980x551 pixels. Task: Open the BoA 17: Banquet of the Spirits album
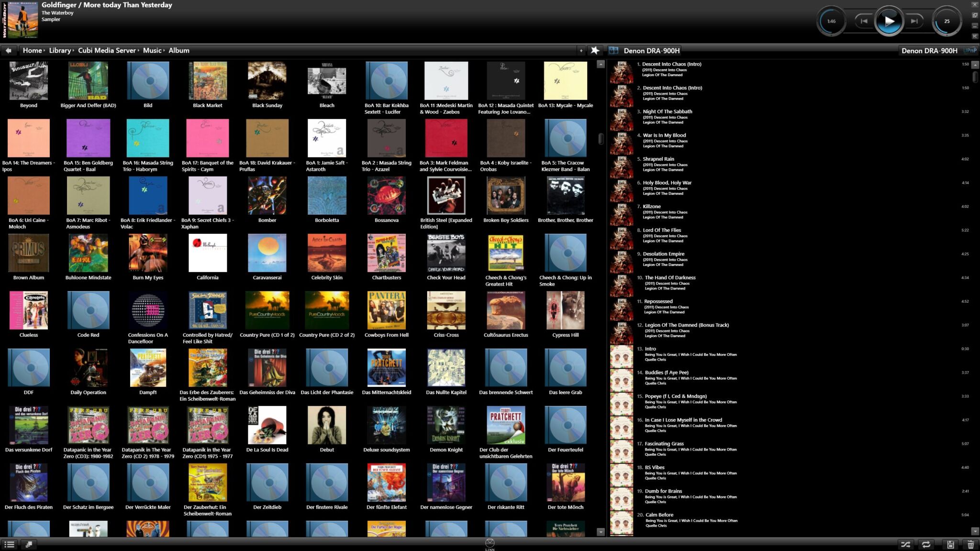click(x=208, y=145)
